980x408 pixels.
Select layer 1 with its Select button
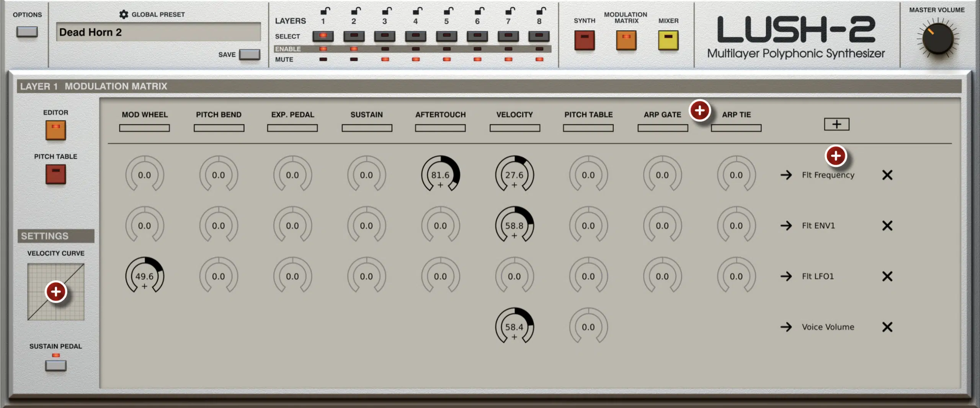pos(323,36)
